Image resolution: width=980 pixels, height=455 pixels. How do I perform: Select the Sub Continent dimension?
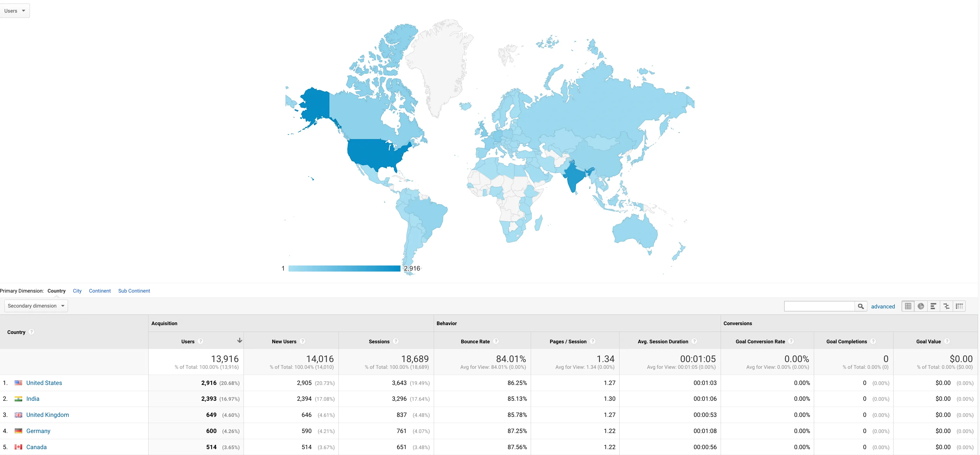[x=134, y=291]
